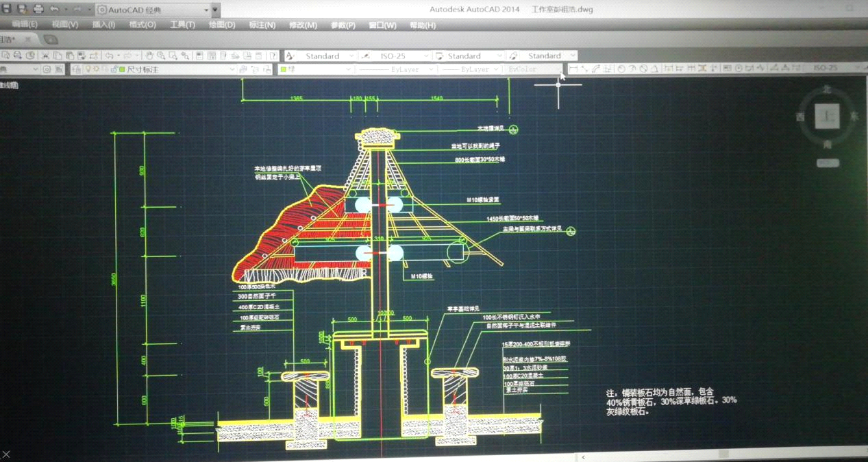Viewport: 868px width, 462px height.
Task: Open the AutoCAD 经典 workspace dropdown
Action: [206, 10]
